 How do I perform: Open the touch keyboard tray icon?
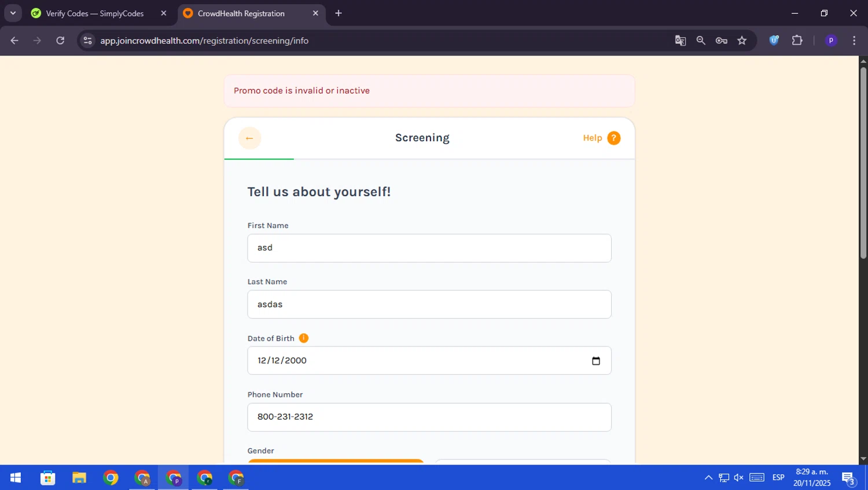[757, 478]
